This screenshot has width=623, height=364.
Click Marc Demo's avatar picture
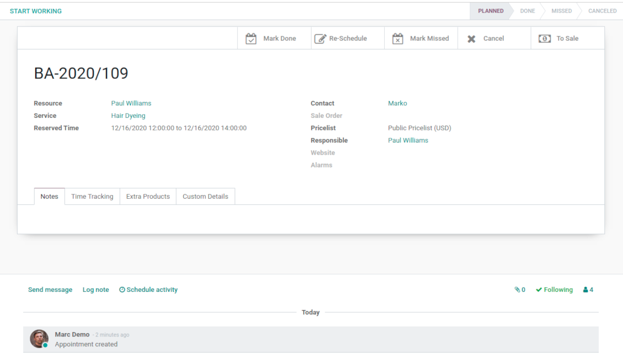point(39,339)
